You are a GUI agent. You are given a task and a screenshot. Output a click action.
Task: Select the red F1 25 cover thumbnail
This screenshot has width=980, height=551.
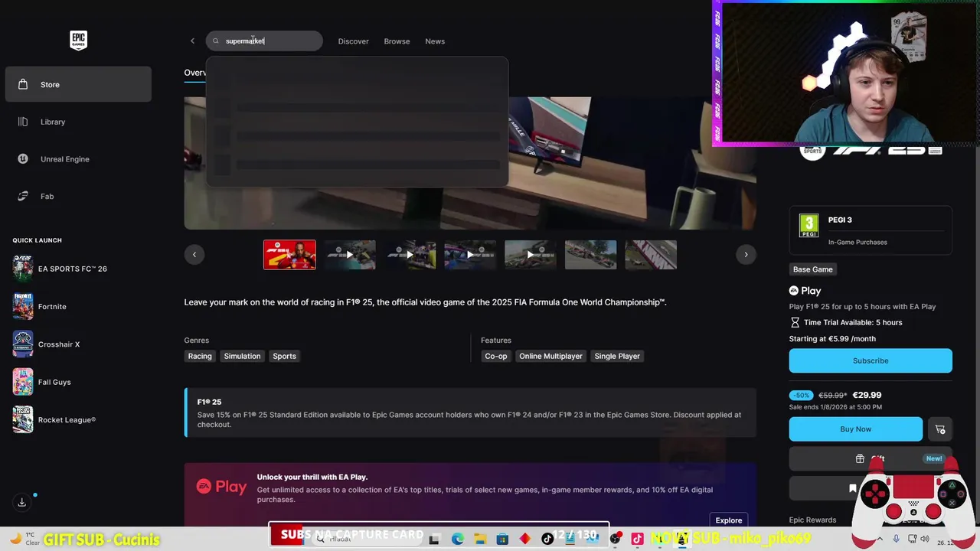coord(289,255)
